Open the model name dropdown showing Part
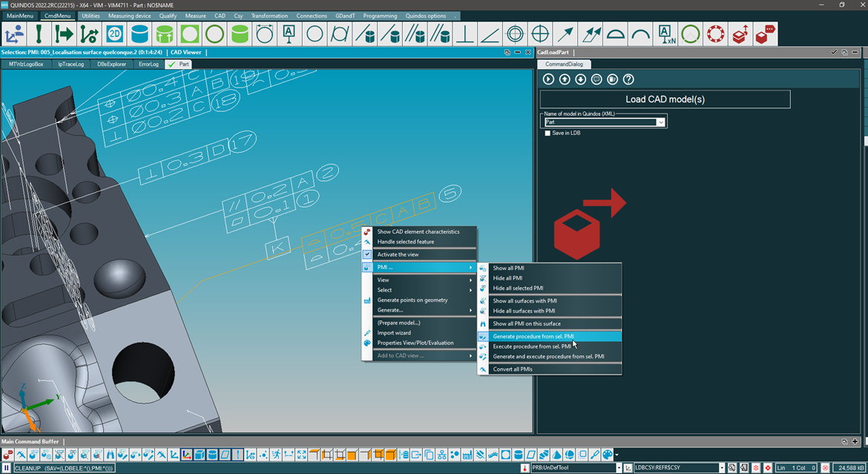The height and width of the screenshot is (474, 868). 661,121
